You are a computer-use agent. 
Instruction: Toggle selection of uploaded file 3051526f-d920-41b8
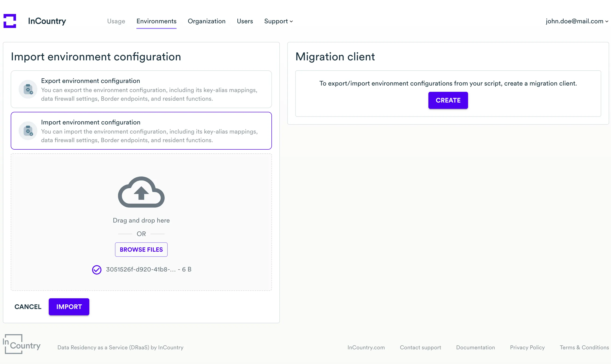click(x=148, y=269)
